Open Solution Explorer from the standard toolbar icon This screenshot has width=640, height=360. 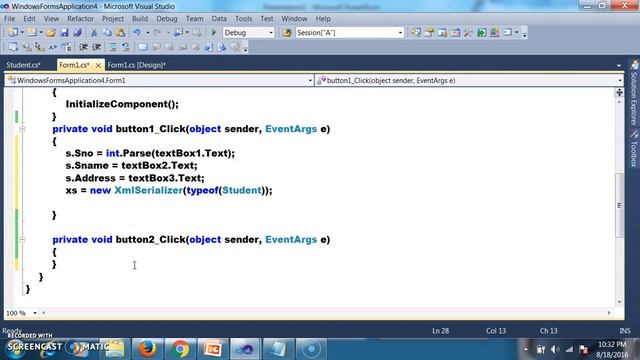pos(416,33)
